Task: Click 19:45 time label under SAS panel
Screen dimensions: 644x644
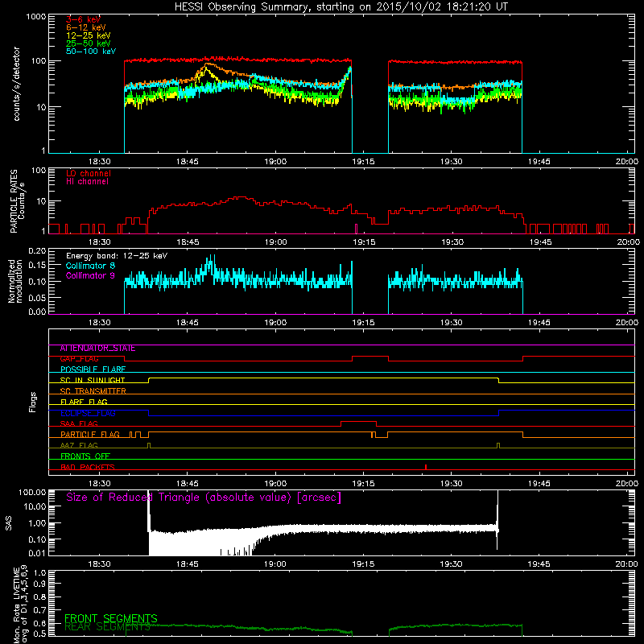Action: [539, 564]
